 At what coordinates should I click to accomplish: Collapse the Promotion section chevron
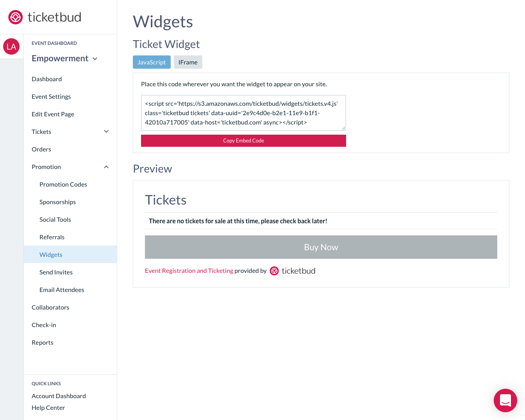(106, 167)
